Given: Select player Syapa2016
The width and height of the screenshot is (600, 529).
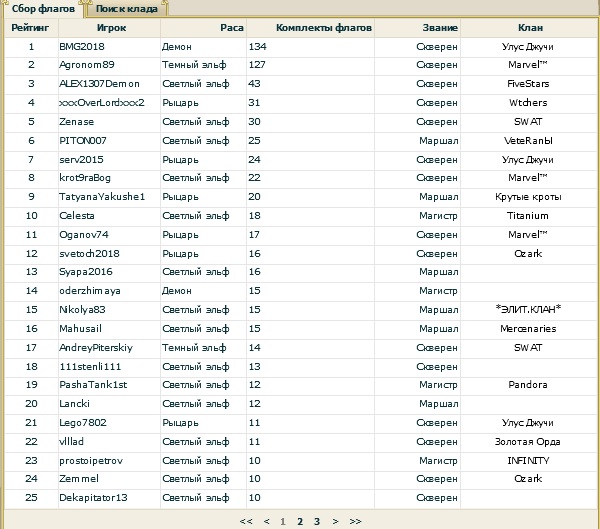Looking at the screenshot, I should (86, 272).
